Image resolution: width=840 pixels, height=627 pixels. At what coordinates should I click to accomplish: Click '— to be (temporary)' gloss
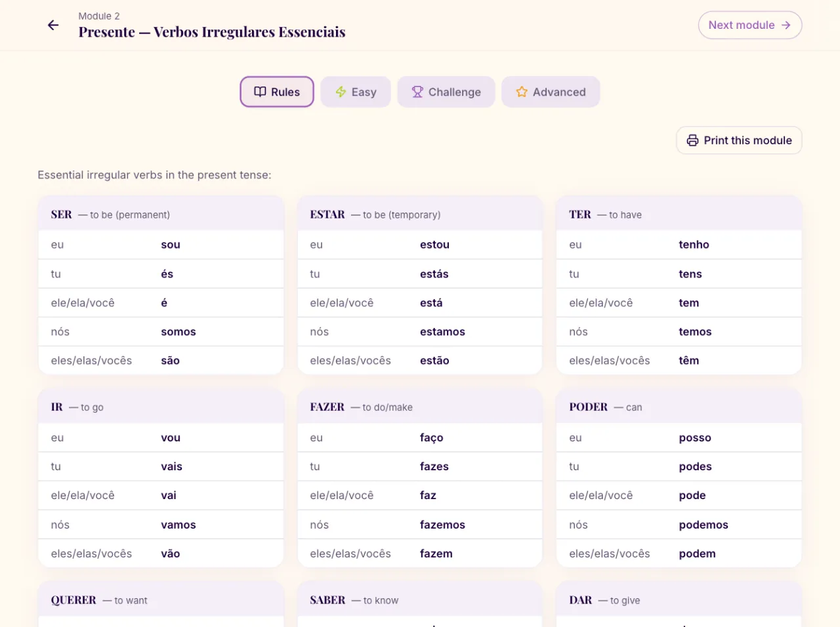[396, 215]
